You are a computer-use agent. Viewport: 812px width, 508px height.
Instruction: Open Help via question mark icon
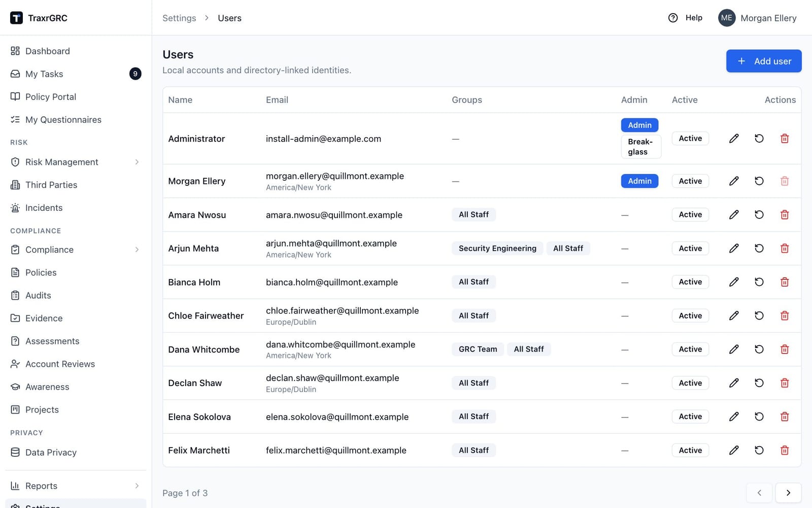(673, 18)
